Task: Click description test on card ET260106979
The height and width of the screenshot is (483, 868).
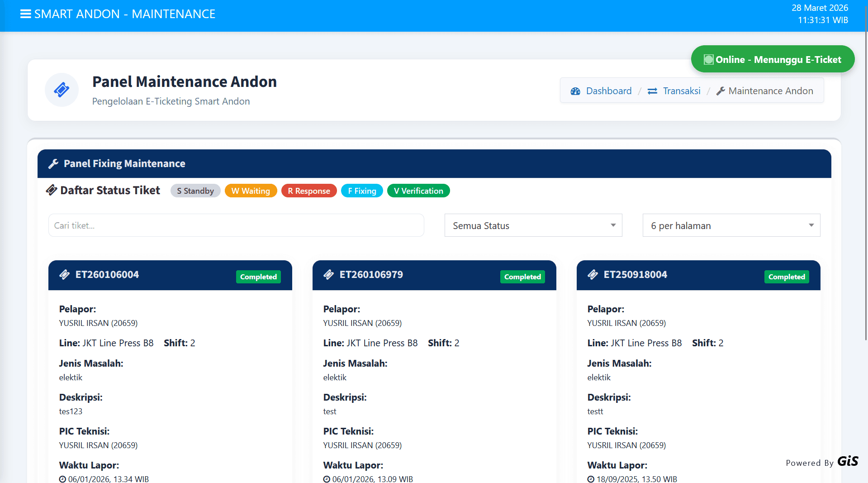Action: (x=330, y=411)
